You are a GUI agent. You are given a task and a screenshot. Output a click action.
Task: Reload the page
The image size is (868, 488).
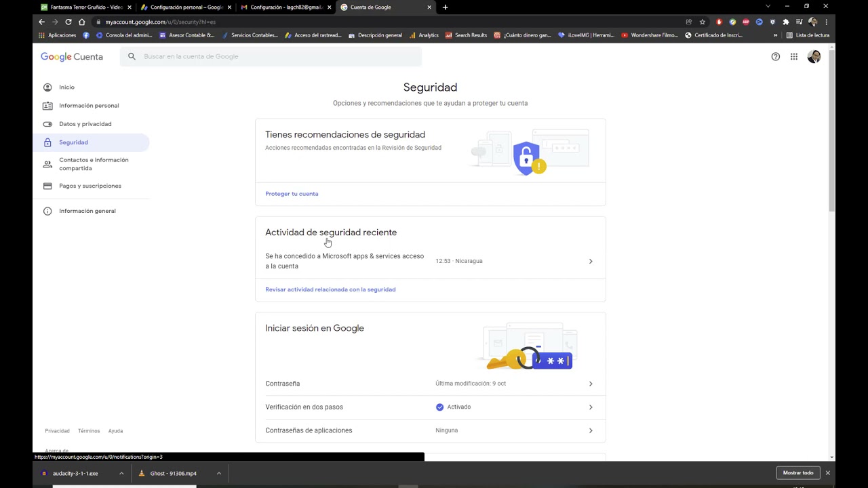tap(68, 22)
